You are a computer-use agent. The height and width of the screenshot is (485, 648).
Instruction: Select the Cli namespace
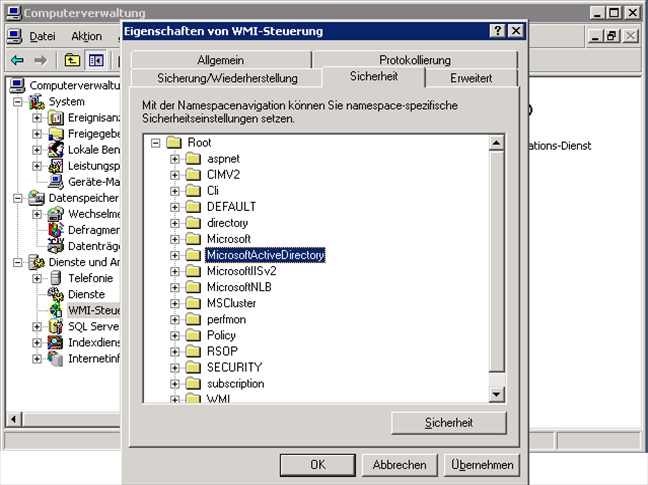pyautogui.click(x=213, y=191)
